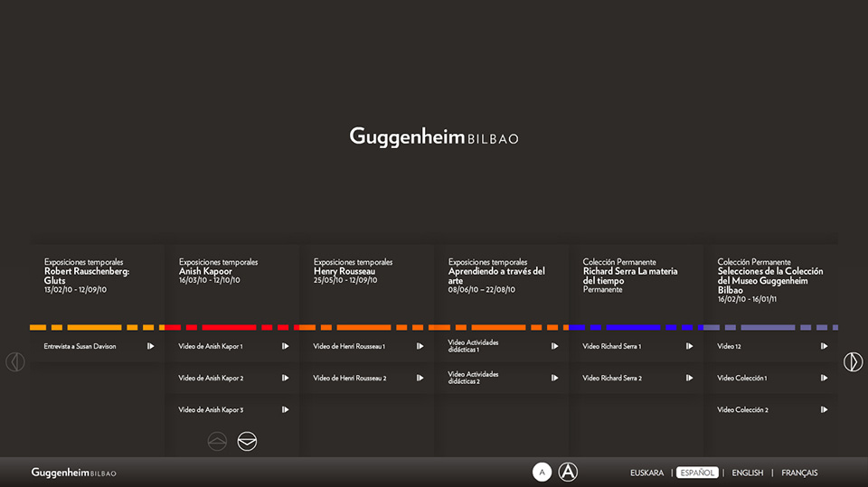Play Video 12 clip
The image size is (868, 487).
click(824, 346)
